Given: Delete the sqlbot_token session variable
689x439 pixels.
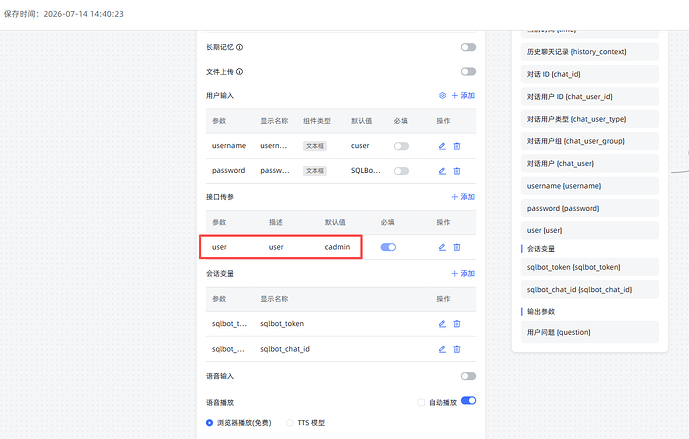Looking at the screenshot, I should click(x=457, y=324).
